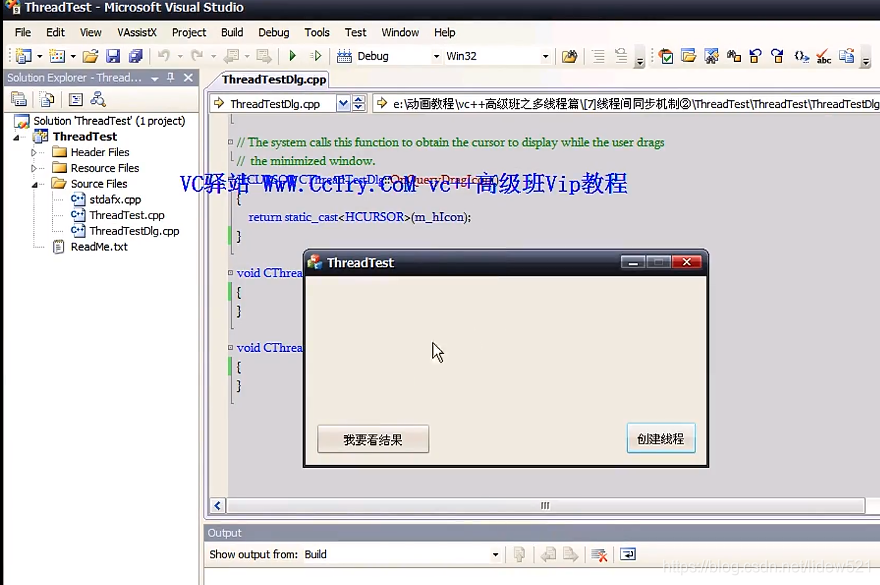
Task: Click the Solution Explorer View Code icon
Action: pyautogui.click(x=75, y=99)
